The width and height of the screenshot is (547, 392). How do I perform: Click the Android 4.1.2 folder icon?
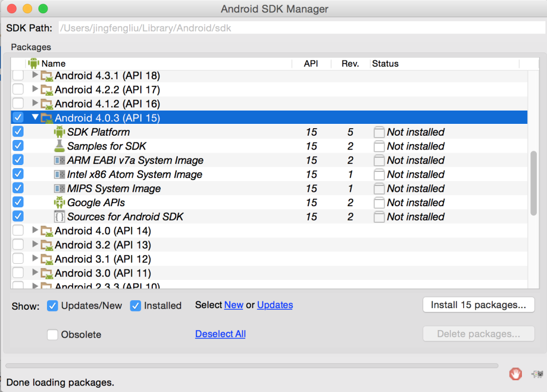tap(47, 104)
